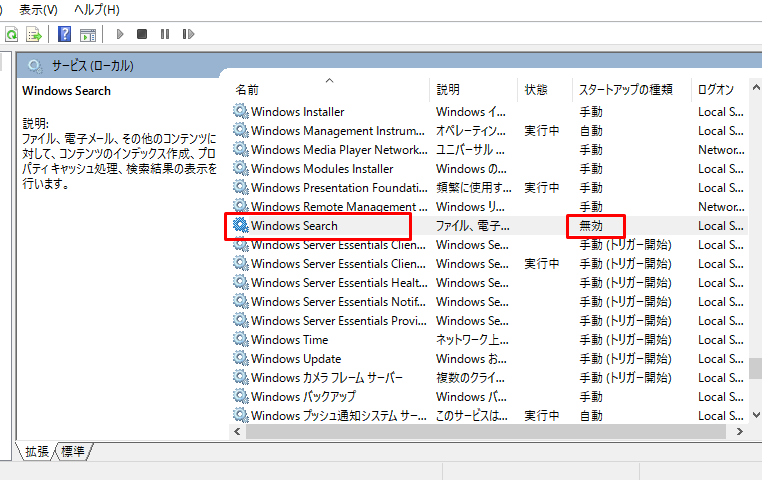Image resolution: width=768 pixels, height=486 pixels.
Task: Select the Windows Server Essentials Notif service name
Action: (x=338, y=302)
